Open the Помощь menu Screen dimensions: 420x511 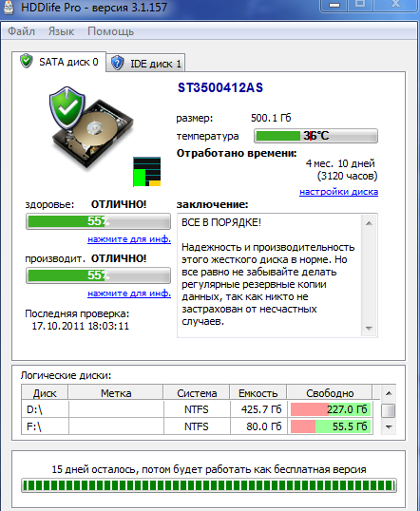110,31
